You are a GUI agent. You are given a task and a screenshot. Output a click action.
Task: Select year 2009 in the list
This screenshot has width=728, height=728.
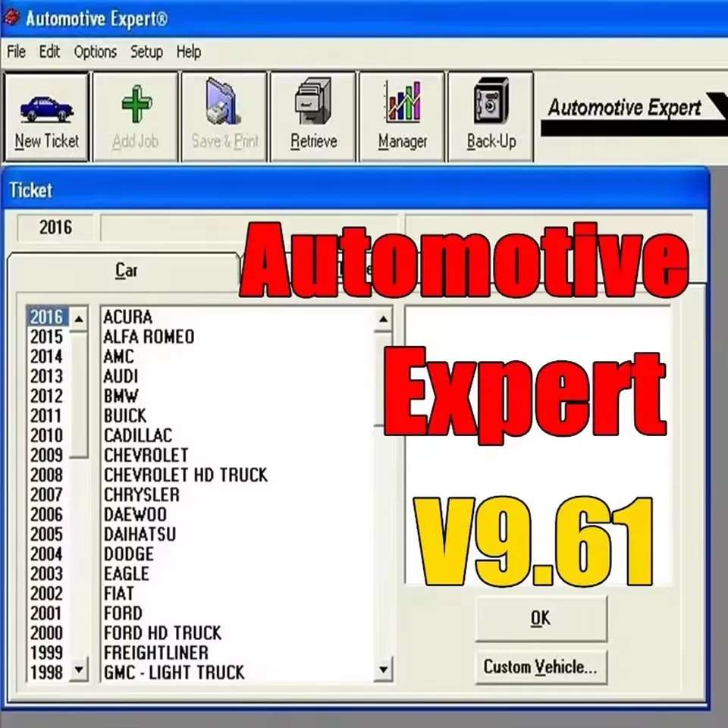47,455
